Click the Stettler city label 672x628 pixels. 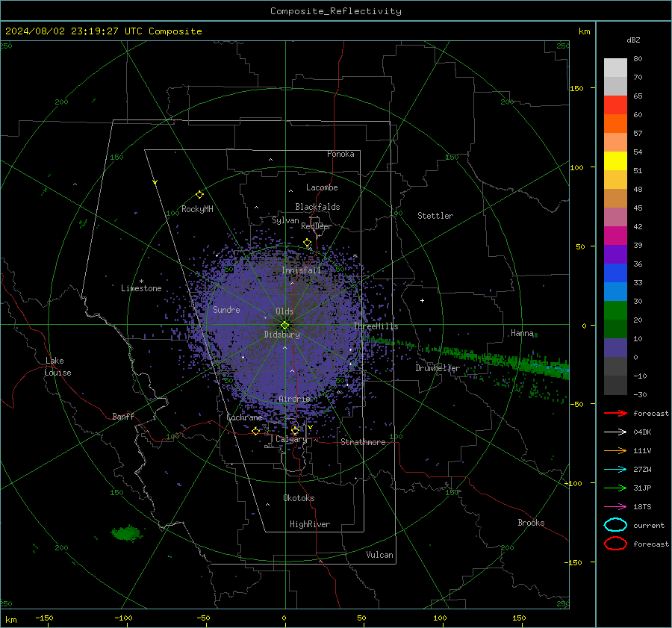pyautogui.click(x=435, y=216)
